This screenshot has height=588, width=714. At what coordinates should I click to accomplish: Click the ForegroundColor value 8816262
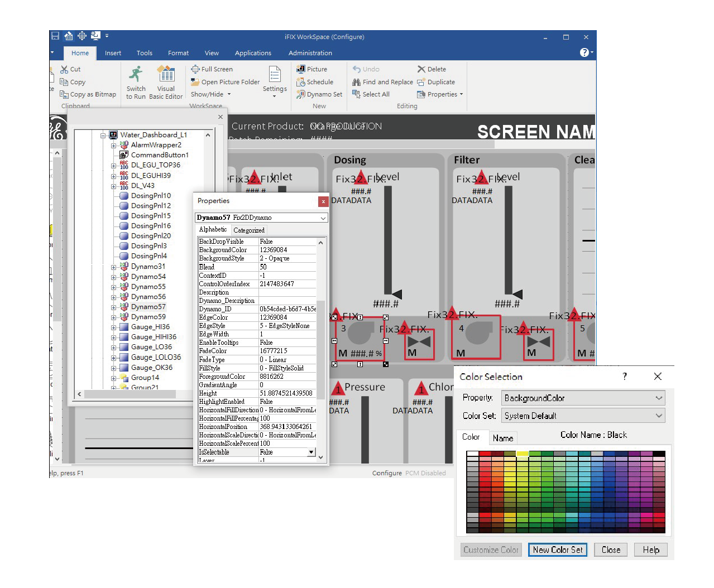pos(287,377)
